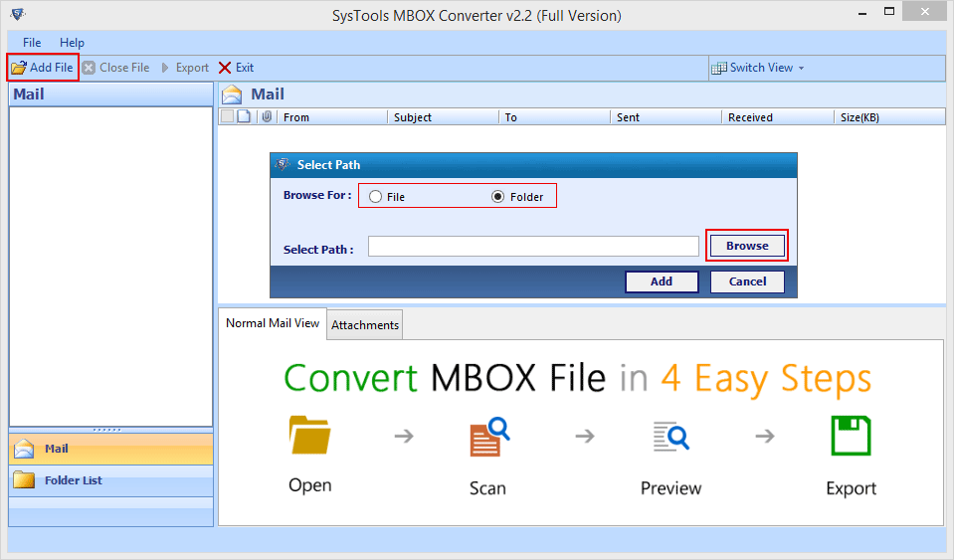
Task: Maximize the MBOX Converter window
Action: pyautogui.click(x=889, y=12)
